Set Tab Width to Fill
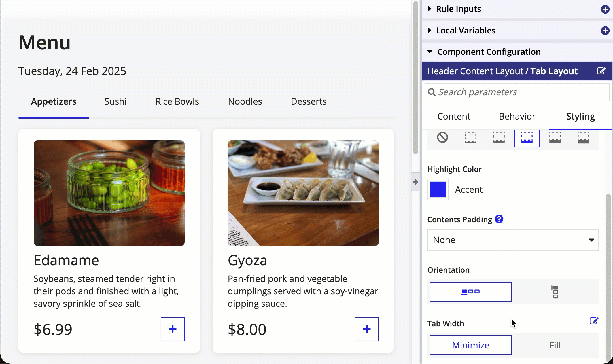This screenshot has width=613, height=364. (555, 345)
